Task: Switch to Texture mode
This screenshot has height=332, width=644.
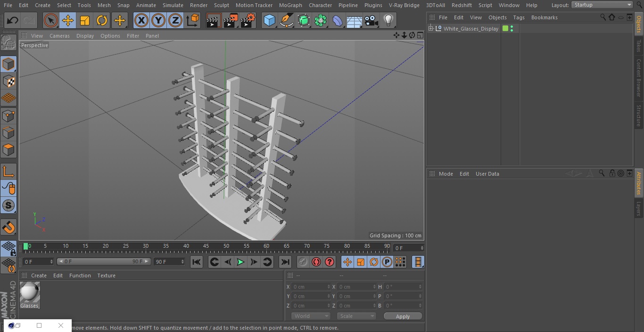Action: [8, 81]
